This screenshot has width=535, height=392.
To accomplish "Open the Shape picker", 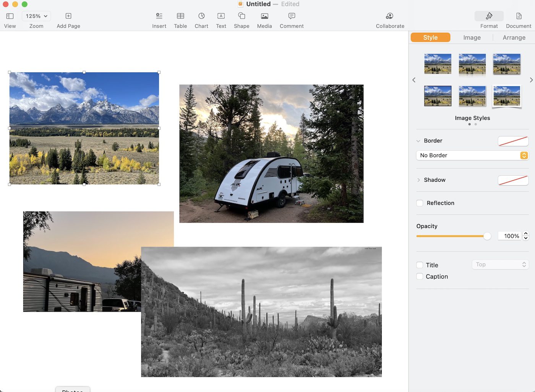I will tap(242, 16).
